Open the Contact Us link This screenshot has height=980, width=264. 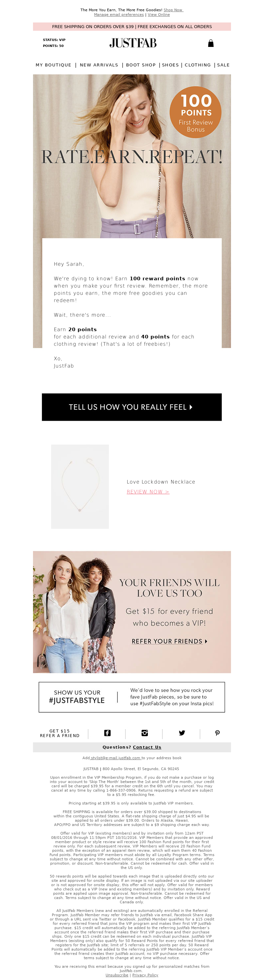147,747
